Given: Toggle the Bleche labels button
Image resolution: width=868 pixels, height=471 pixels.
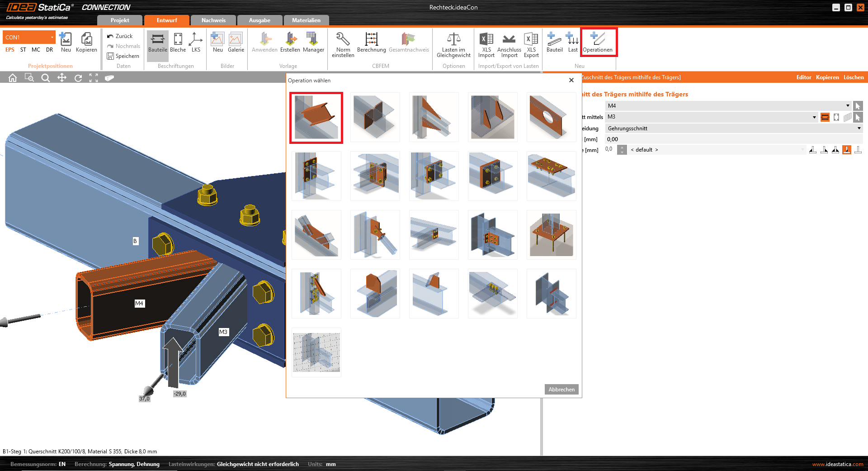Looking at the screenshot, I should coord(178,42).
